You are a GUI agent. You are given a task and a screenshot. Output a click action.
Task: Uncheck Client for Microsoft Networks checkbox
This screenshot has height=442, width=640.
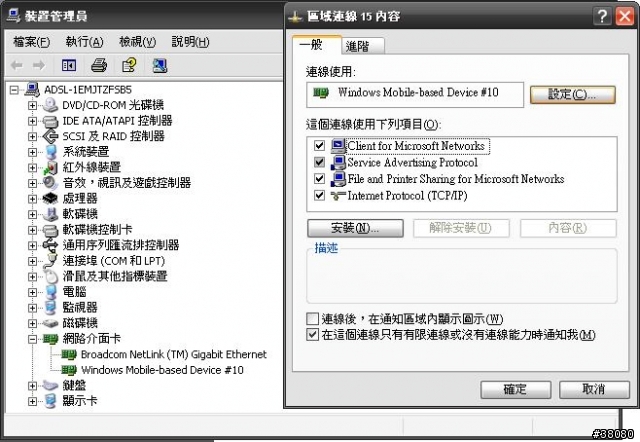point(319,146)
